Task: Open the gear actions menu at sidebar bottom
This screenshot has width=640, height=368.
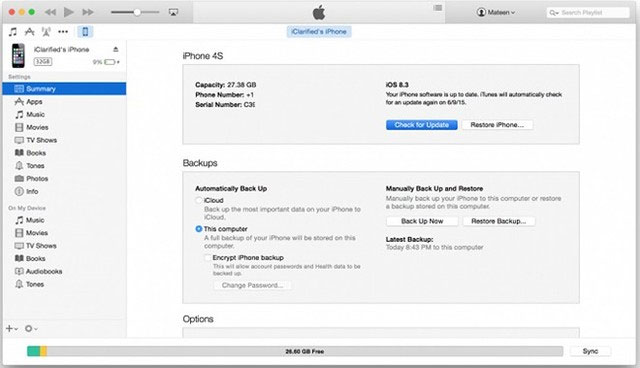Action: (x=31, y=328)
